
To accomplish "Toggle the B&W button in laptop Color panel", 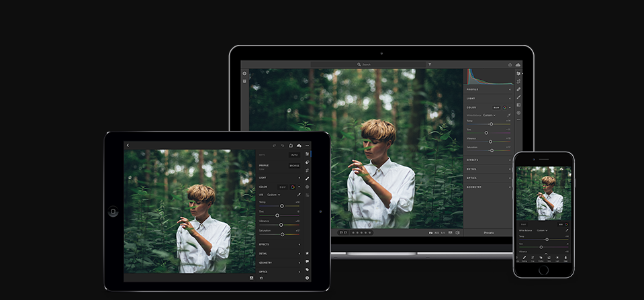I will click(496, 107).
